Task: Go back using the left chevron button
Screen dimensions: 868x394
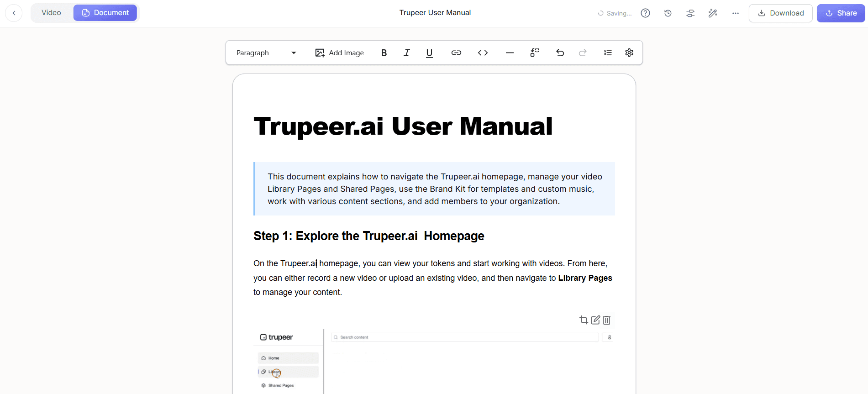Action: point(14,13)
